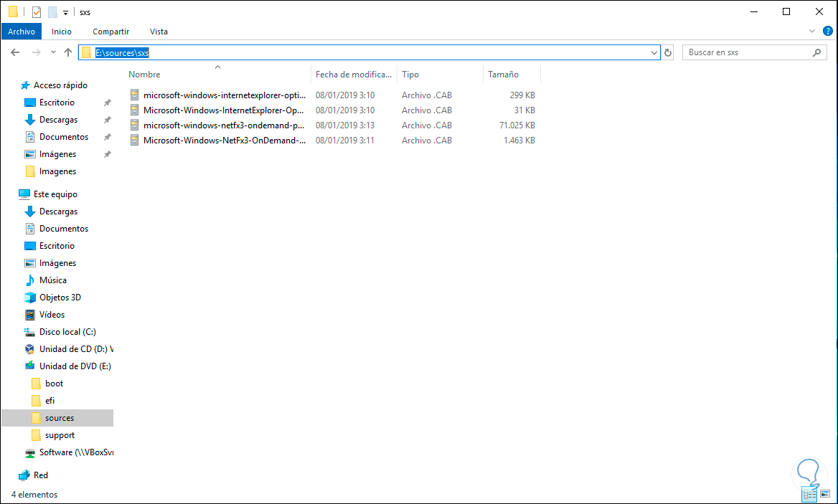
Task: Switch to details view via status bar icon
Action: (x=810, y=495)
